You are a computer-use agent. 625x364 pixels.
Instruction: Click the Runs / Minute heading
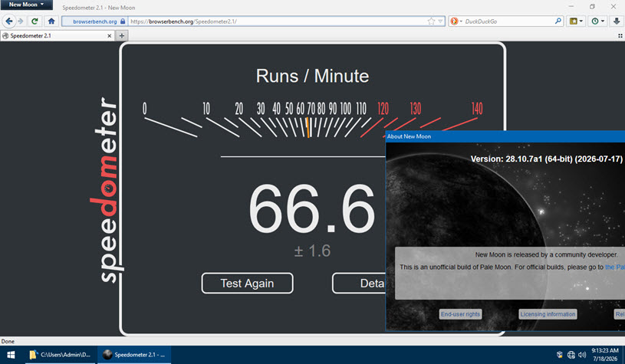click(x=313, y=76)
